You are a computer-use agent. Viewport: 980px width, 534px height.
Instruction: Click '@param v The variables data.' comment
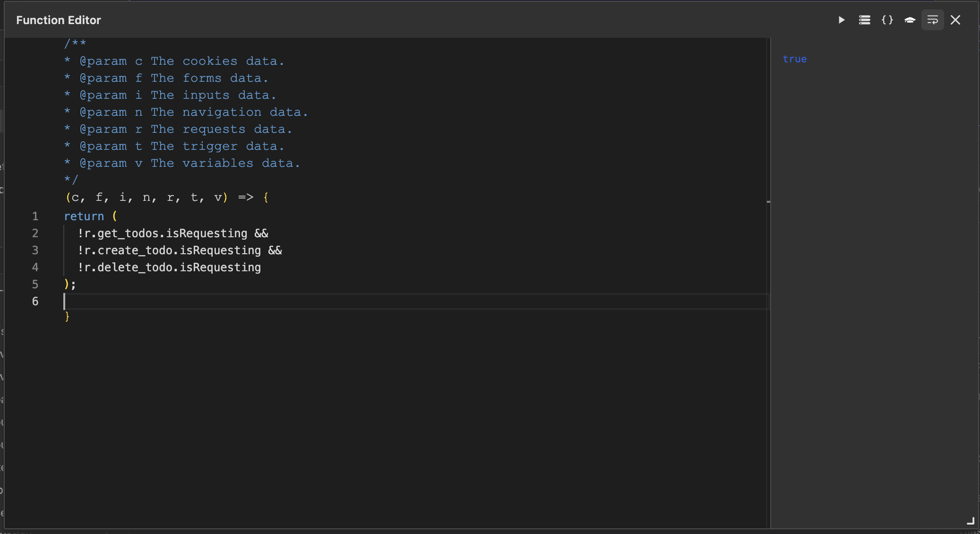[190, 164]
